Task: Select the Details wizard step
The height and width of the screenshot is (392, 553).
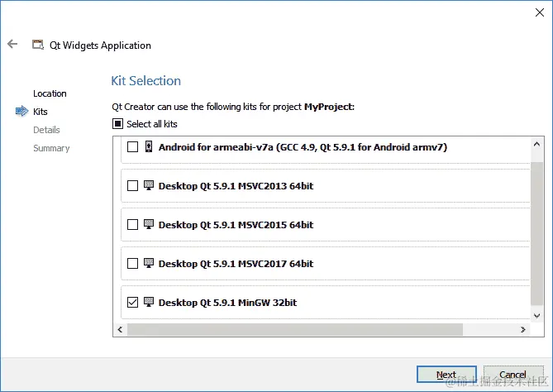Action: pyautogui.click(x=46, y=130)
